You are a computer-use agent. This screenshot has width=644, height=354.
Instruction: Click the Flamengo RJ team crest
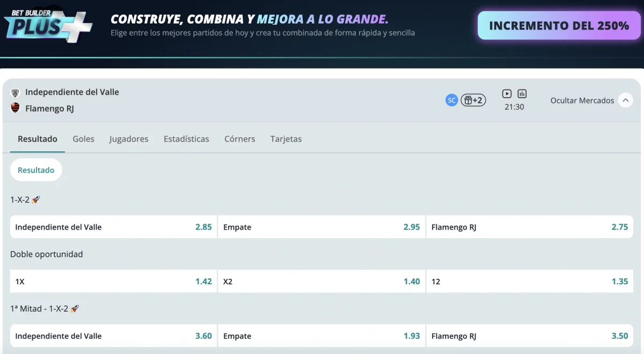tap(15, 108)
